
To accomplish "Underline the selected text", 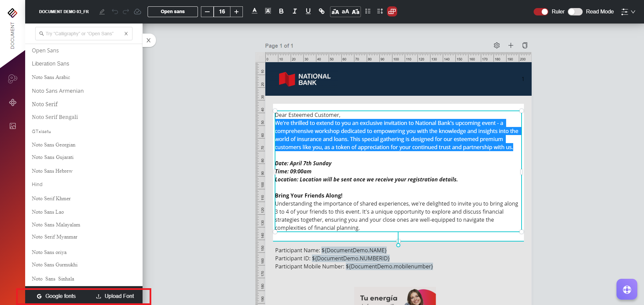I will [308, 11].
